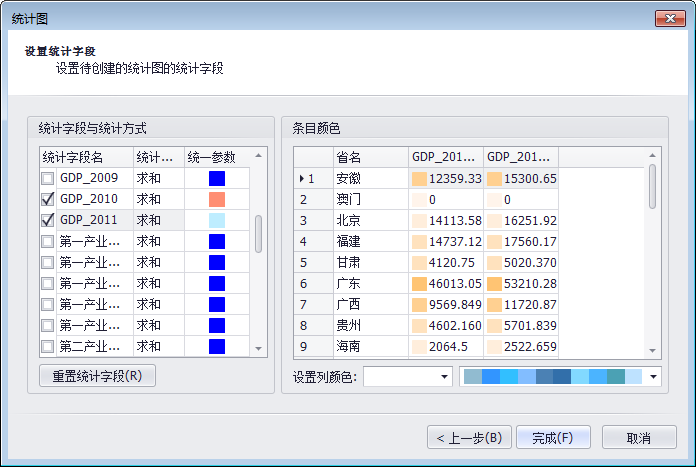Select the 统计字段名 column header

pyautogui.click(x=86, y=157)
